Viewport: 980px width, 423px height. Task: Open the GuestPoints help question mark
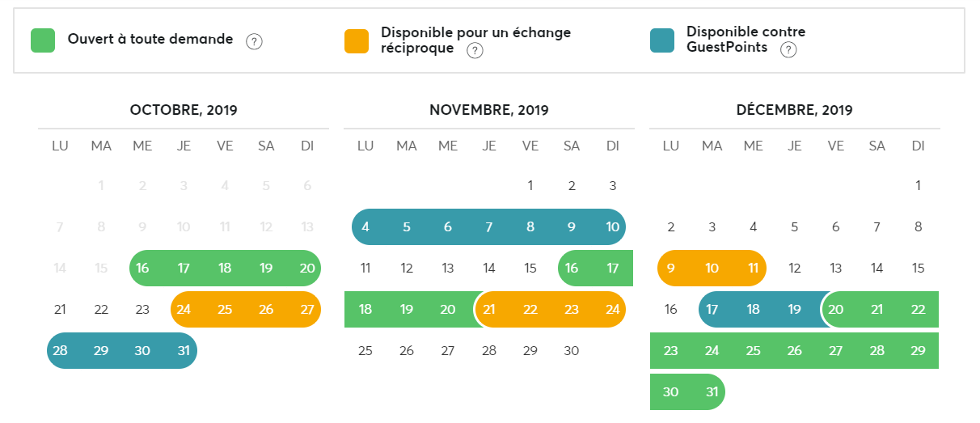click(788, 50)
